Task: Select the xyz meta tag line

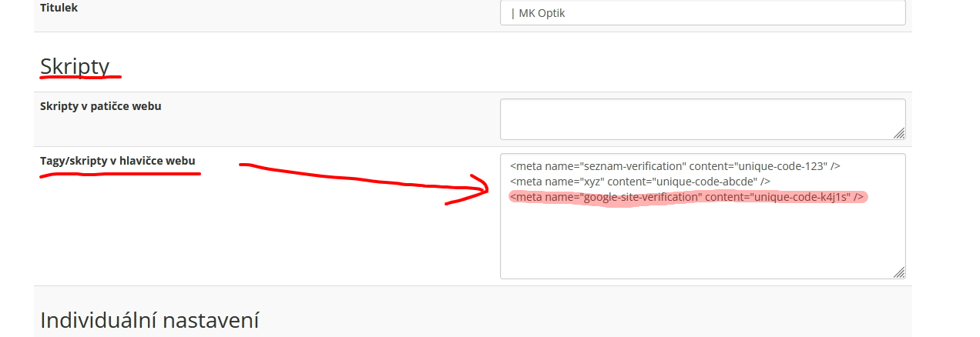Action: (640, 181)
